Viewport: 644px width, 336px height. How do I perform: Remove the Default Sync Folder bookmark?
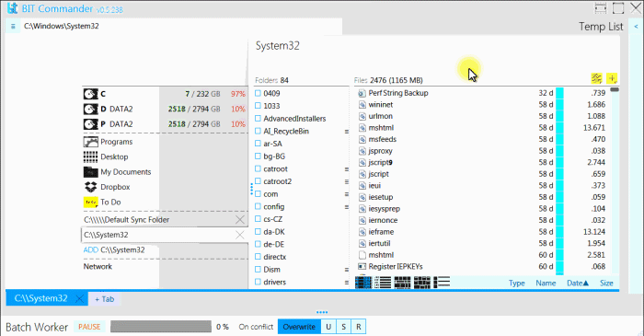pyautogui.click(x=240, y=220)
